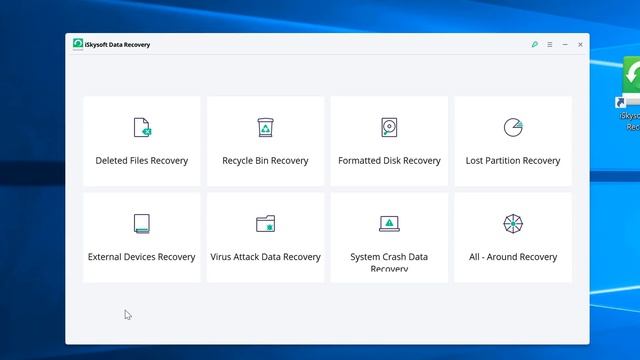Viewport: 640px width, 360px height.
Task: Click the Formatted Disk Recovery drive icon
Action: click(389, 127)
